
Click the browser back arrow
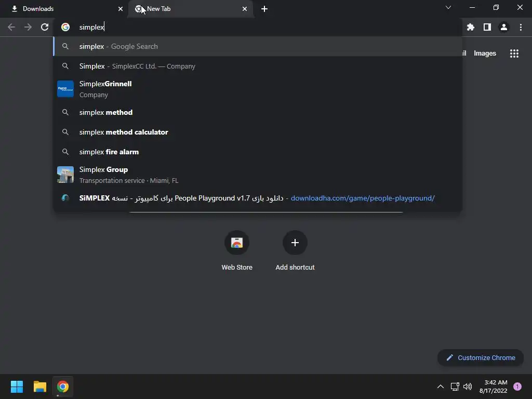[x=11, y=27]
